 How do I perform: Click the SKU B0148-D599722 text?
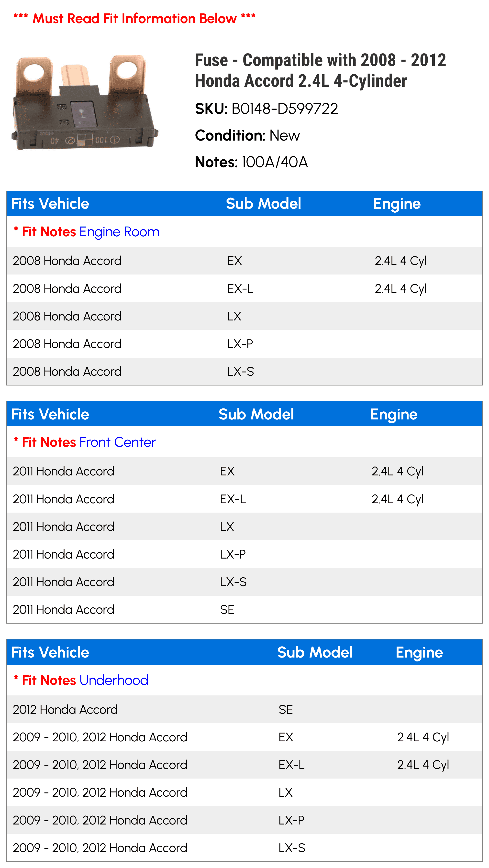(266, 109)
